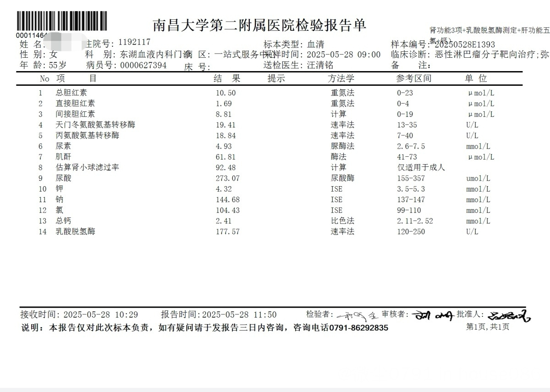
Task: Click the "参考区间" column header
Action: (414, 78)
